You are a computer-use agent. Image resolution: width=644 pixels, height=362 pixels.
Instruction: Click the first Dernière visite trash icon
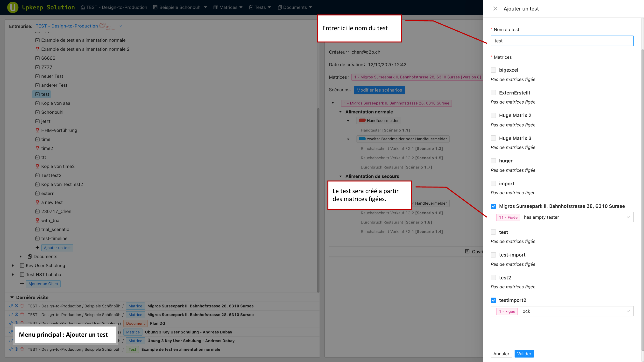pyautogui.click(x=22, y=306)
